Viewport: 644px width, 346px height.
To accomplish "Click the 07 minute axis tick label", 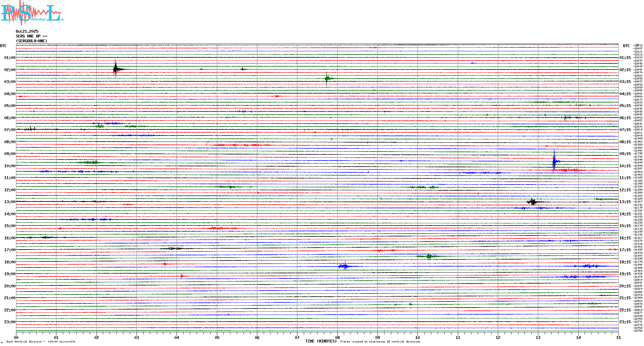I will pyautogui.click(x=297, y=337).
